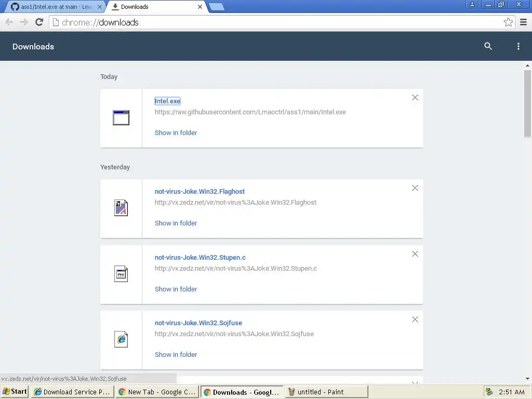Click the Downloads - Google Chrome taskbar button
This screenshot has height=399, width=532.
[242, 392]
